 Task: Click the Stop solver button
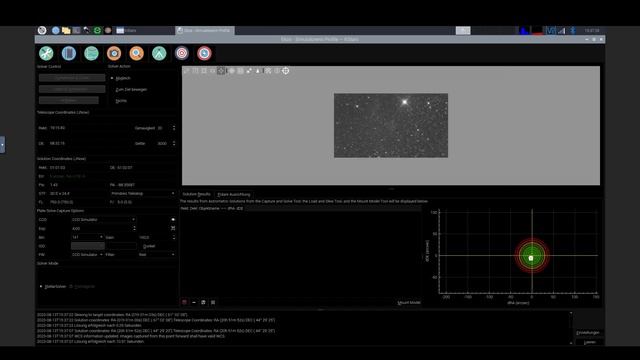(x=69, y=100)
